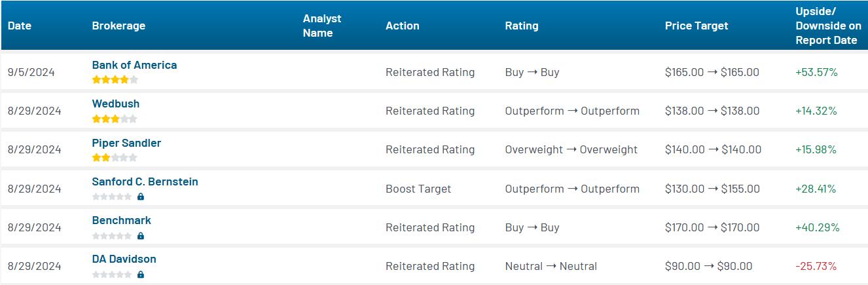Open the Piper Sandler brokerage link
Image resolution: width=868 pixels, height=285 pixels.
[x=126, y=143]
